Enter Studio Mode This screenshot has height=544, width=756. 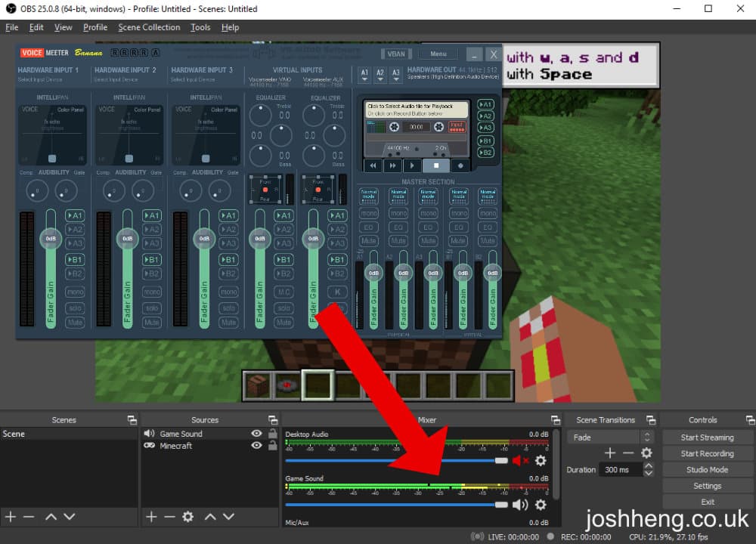(x=707, y=470)
